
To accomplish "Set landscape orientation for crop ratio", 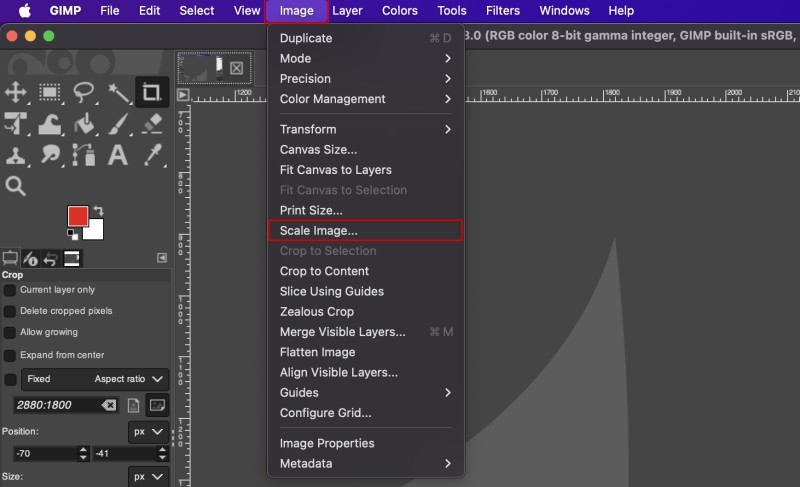I will coord(157,405).
